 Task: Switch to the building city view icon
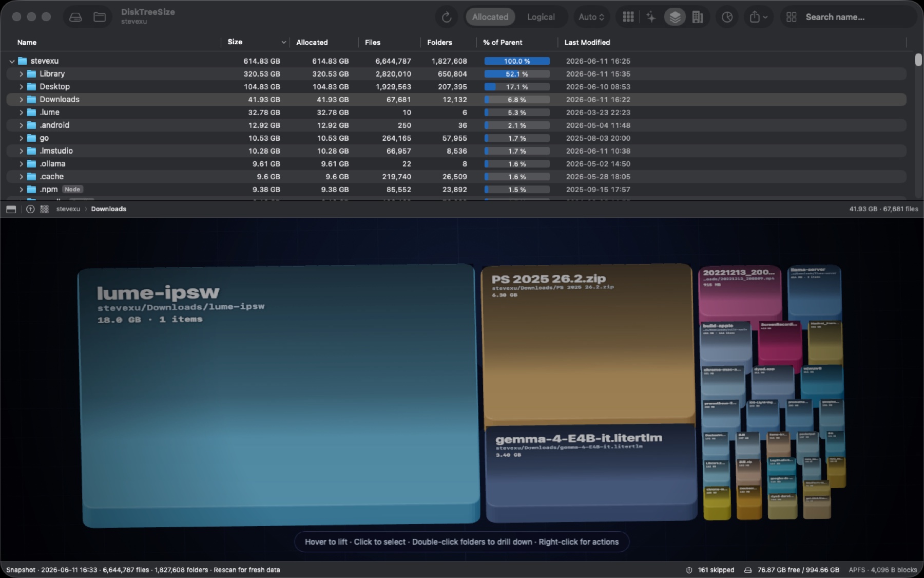tap(698, 17)
